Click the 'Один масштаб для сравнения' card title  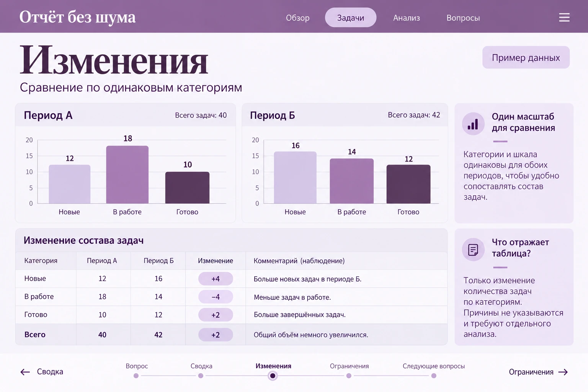[523, 122]
